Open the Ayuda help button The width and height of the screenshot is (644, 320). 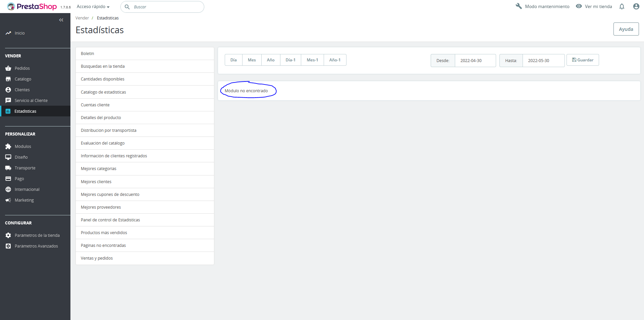[x=626, y=29]
